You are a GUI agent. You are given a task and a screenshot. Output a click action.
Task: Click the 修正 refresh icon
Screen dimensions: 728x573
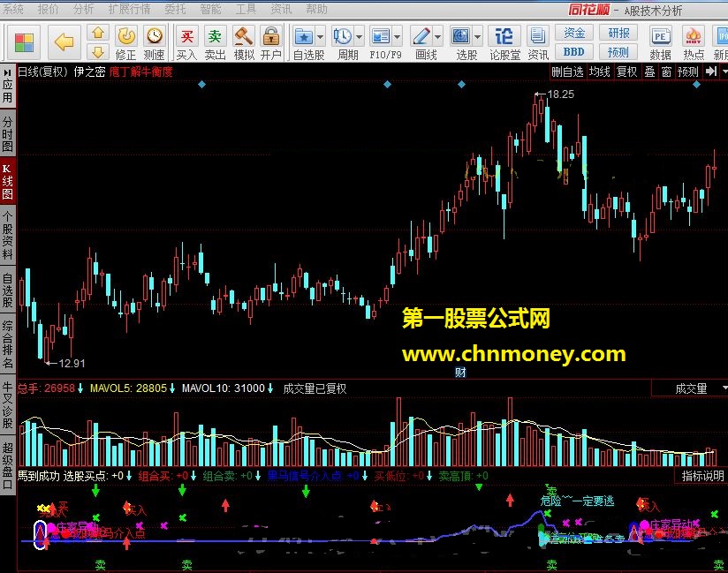(x=125, y=42)
